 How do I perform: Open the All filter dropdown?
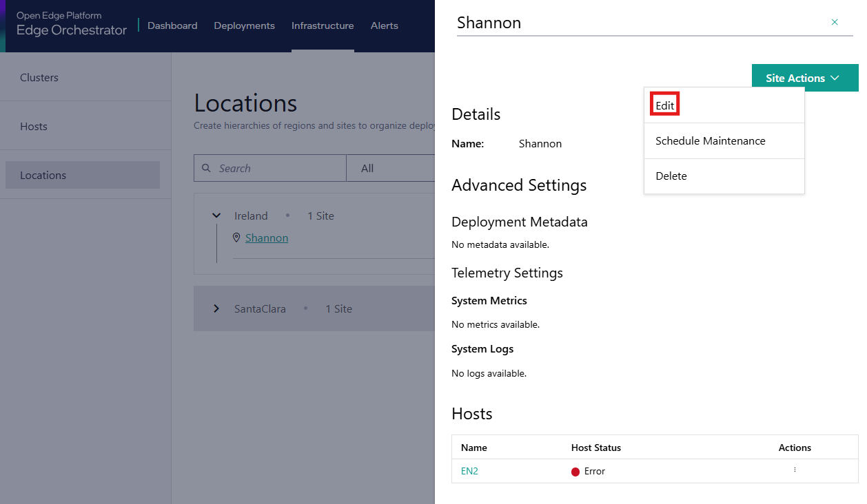(x=390, y=168)
